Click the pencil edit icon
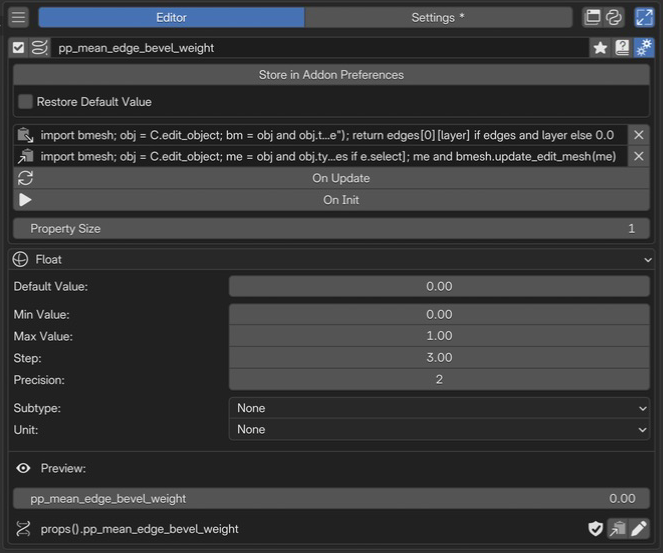 coord(639,528)
